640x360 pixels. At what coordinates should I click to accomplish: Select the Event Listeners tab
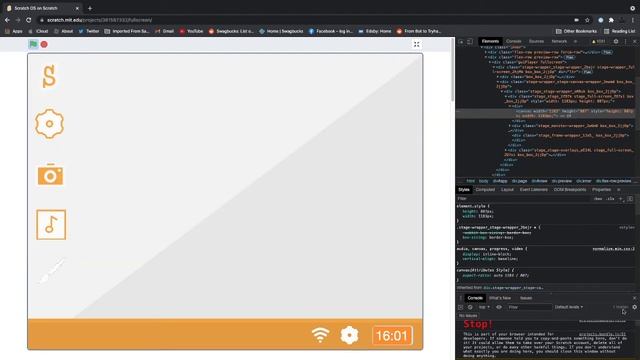coord(533,190)
